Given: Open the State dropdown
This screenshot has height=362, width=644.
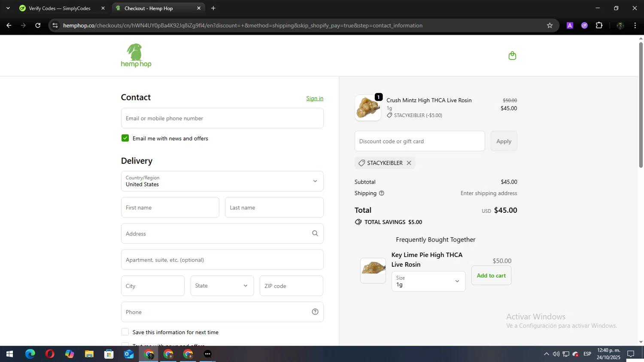Looking at the screenshot, I should (222, 286).
